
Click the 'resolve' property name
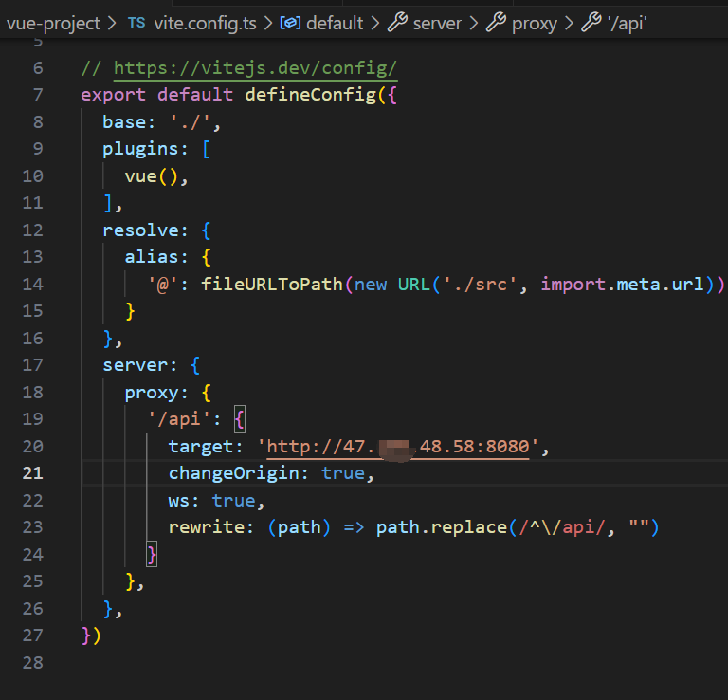click(x=140, y=230)
